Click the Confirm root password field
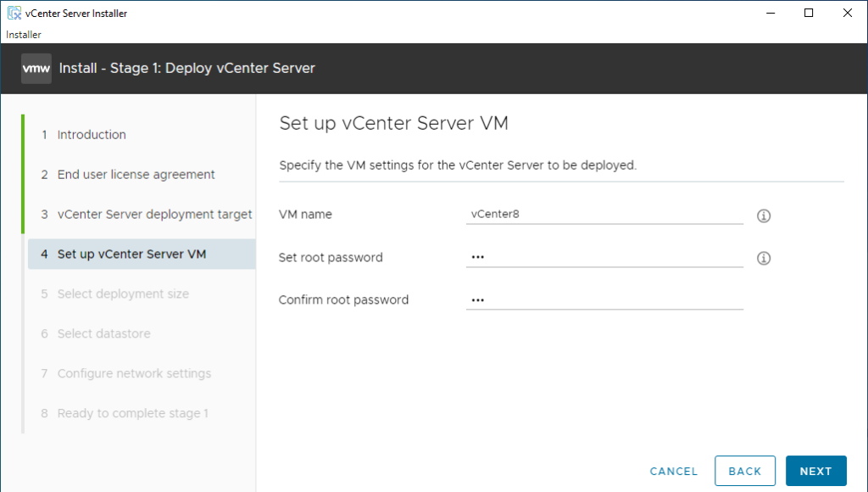The width and height of the screenshot is (868, 492). [602, 299]
